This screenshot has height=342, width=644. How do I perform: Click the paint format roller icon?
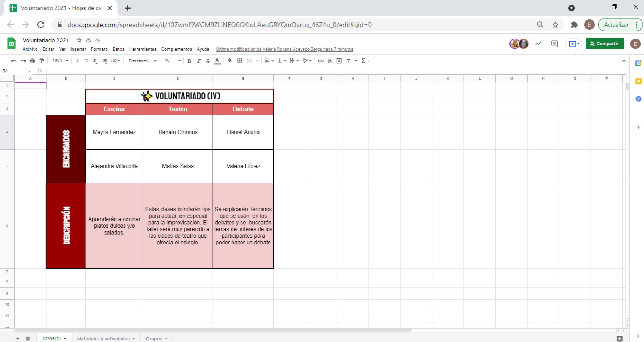[x=42, y=60]
